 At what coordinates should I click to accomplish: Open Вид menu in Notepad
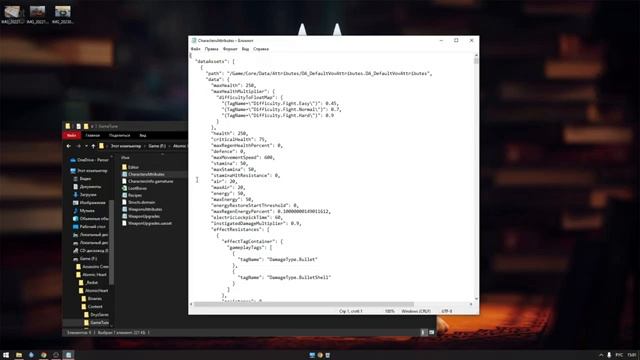point(245,49)
